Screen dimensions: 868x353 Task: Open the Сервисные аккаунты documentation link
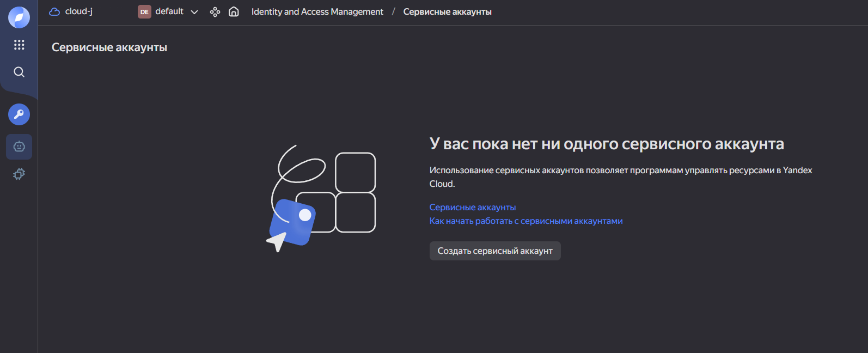tap(472, 207)
